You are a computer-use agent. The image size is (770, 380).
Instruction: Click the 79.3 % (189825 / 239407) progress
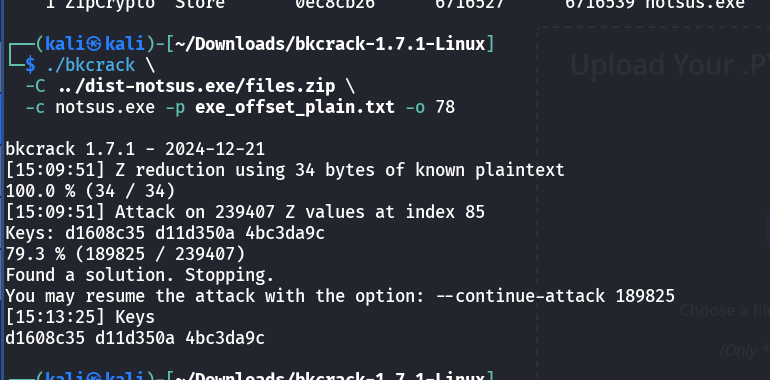[125, 254]
